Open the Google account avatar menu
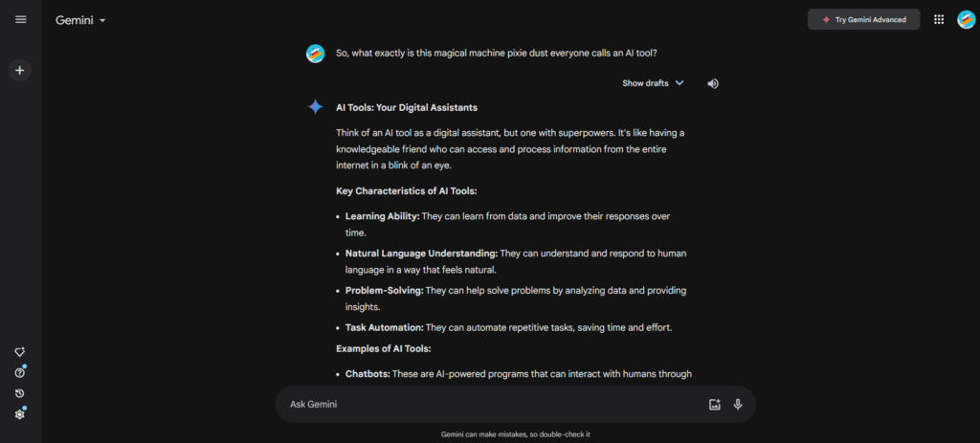Screen dimensions: 980x443 [x=966, y=19]
